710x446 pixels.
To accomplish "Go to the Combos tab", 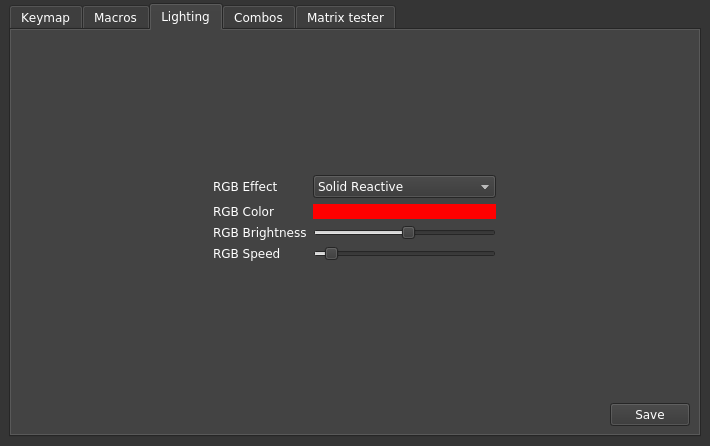I will tap(259, 18).
